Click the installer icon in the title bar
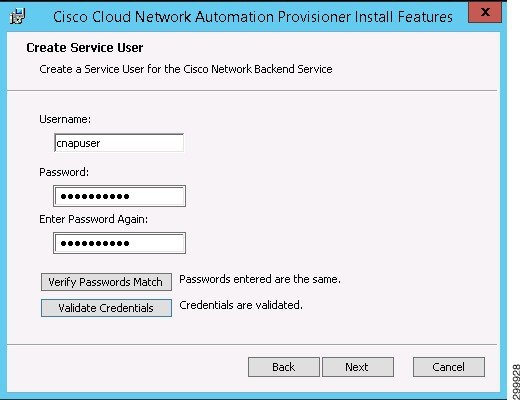 pyautogui.click(x=17, y=16)
